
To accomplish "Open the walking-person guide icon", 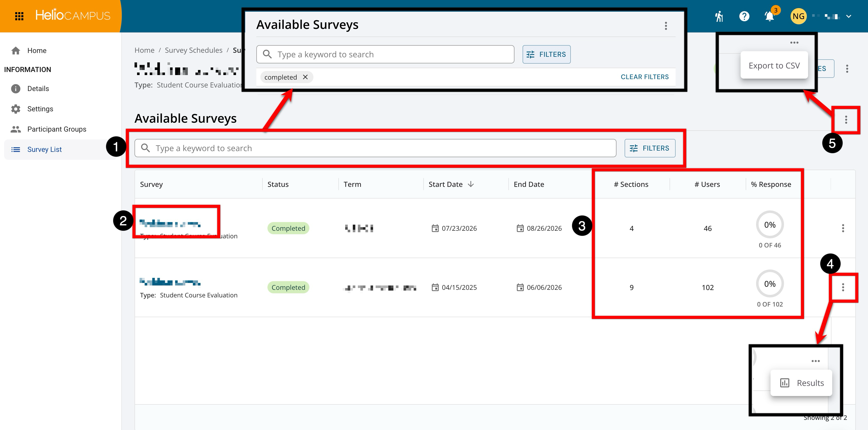I will 719,16.
